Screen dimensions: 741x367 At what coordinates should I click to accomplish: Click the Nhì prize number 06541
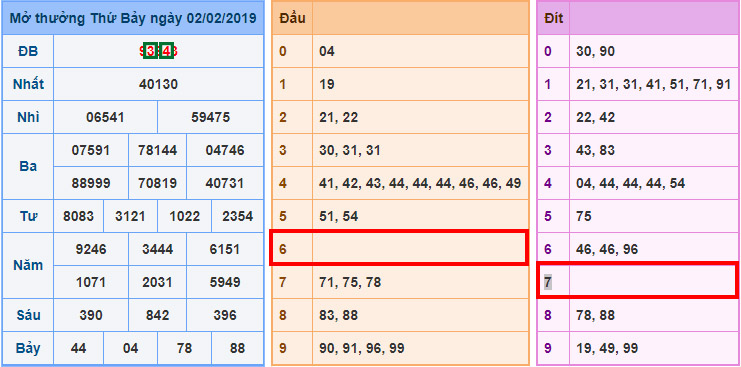(105, 117)
